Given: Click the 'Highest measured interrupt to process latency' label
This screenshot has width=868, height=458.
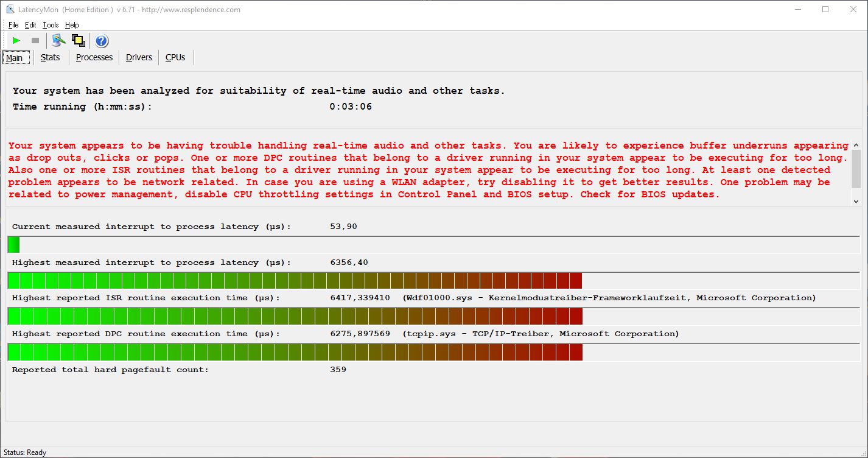Looking at the screenshot, I should [x=152, y=262].
